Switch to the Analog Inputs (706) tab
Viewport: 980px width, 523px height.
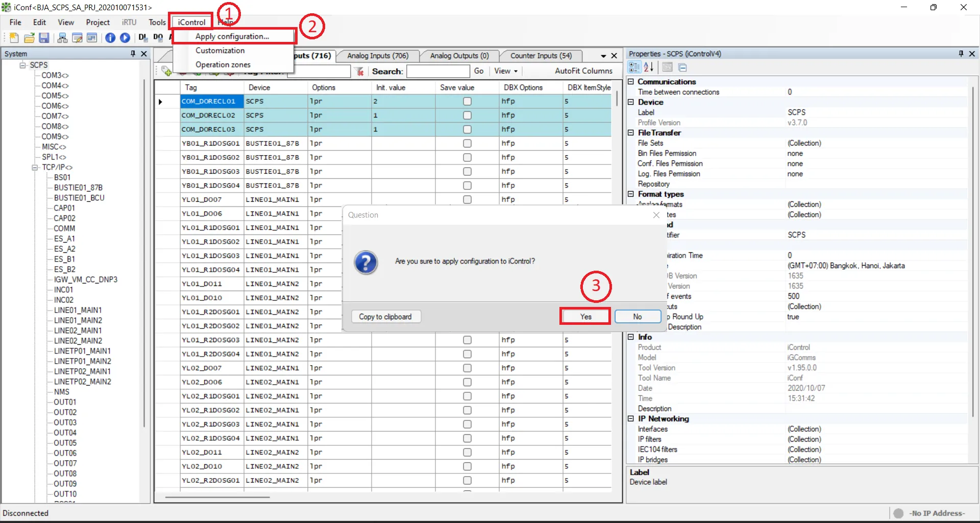(x=378, y=56)
